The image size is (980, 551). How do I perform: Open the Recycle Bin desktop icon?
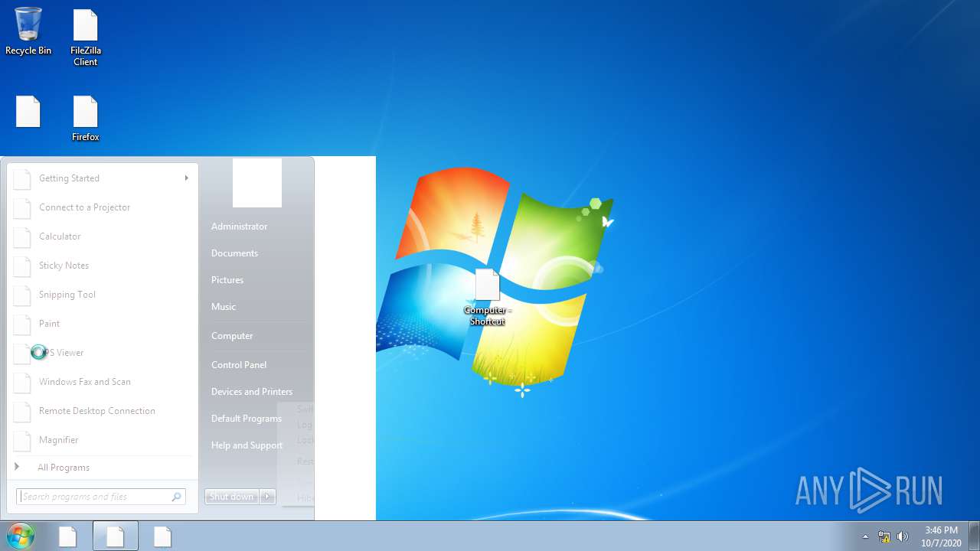click(x=28, y=31)
